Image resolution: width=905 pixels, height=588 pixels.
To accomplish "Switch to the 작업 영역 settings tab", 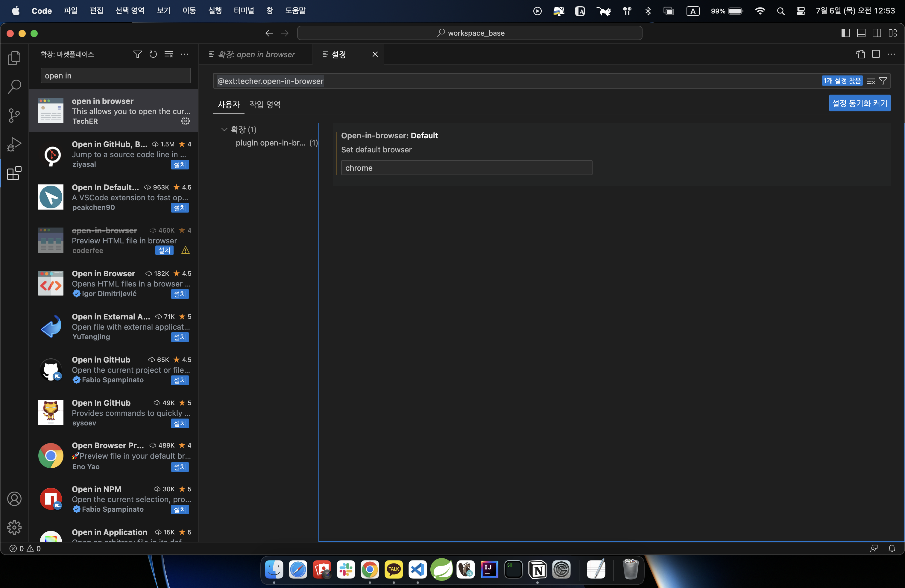I will point(265,104).
